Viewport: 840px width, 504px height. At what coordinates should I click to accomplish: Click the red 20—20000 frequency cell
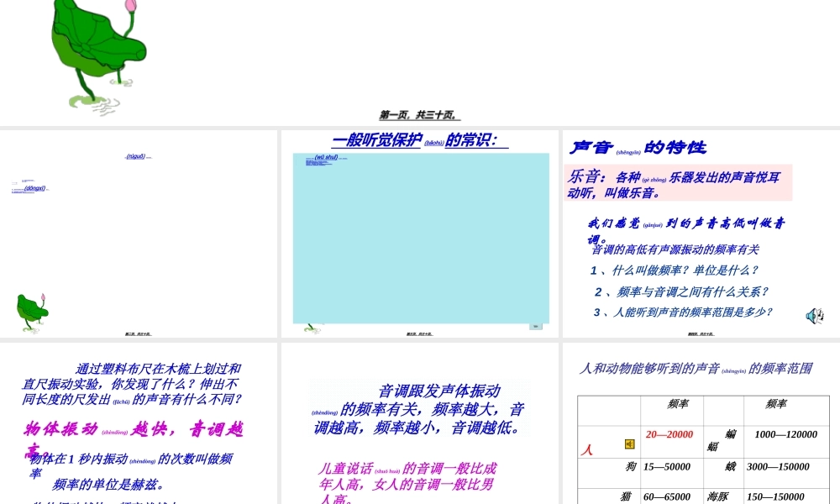(x=669, y=434)
